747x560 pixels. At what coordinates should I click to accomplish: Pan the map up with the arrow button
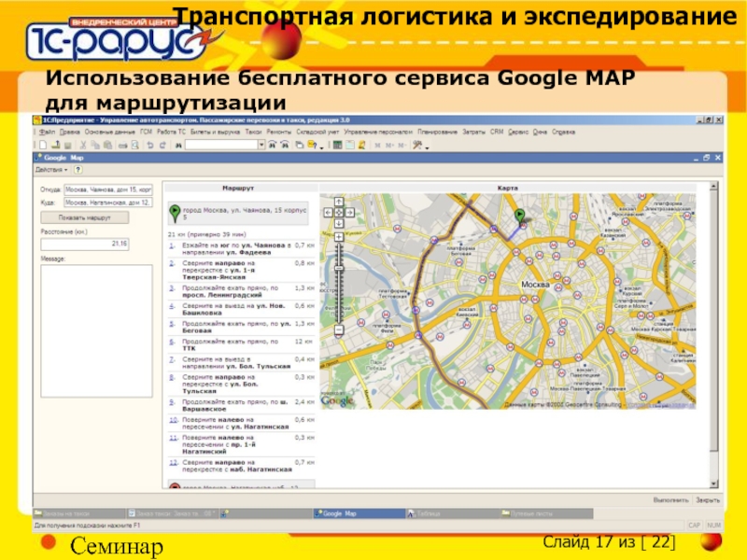click(x=338, y=202)
